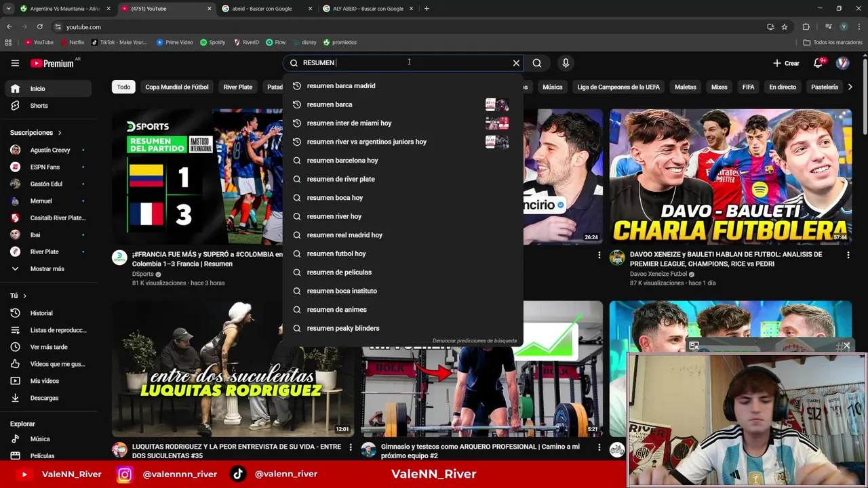
Task: Bookmark this page with the star icon
Action: pyautogui.click(x=785, y=27)
